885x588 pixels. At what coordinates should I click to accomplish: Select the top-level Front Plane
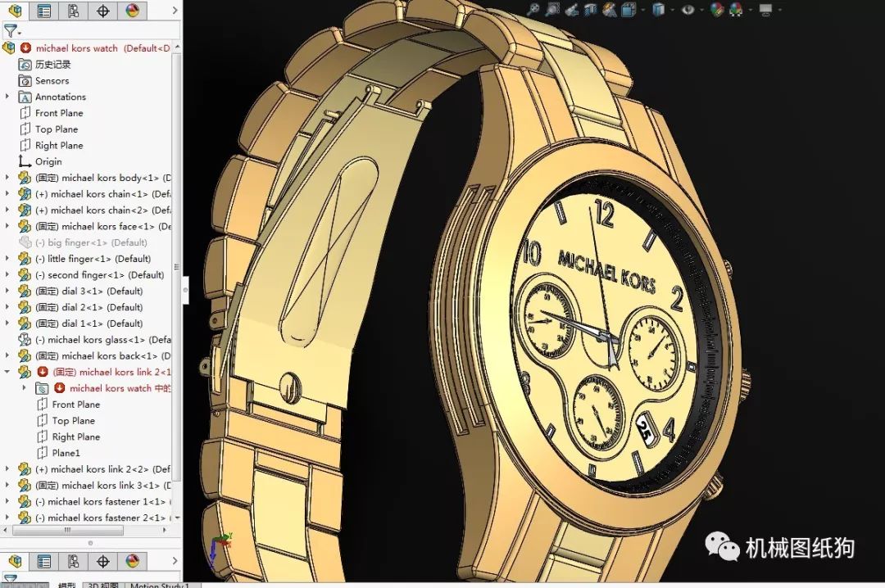(x=52, y=113)
